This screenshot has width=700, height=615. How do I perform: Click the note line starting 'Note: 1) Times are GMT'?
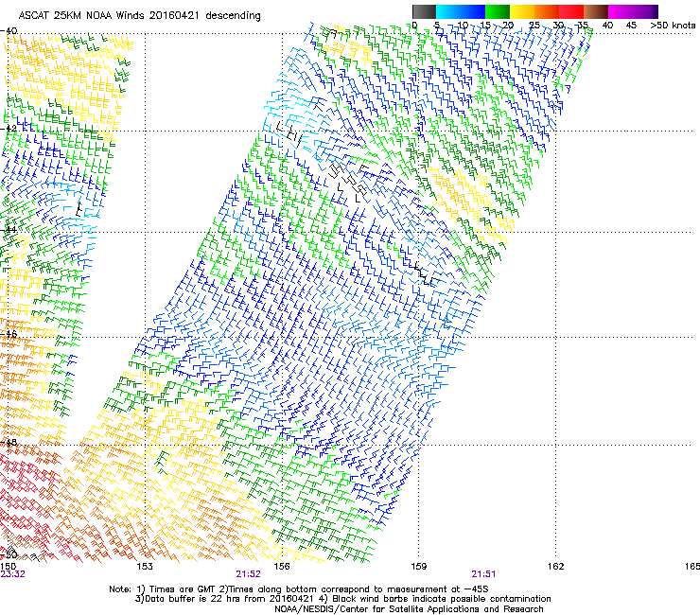(x=299, y=589)
